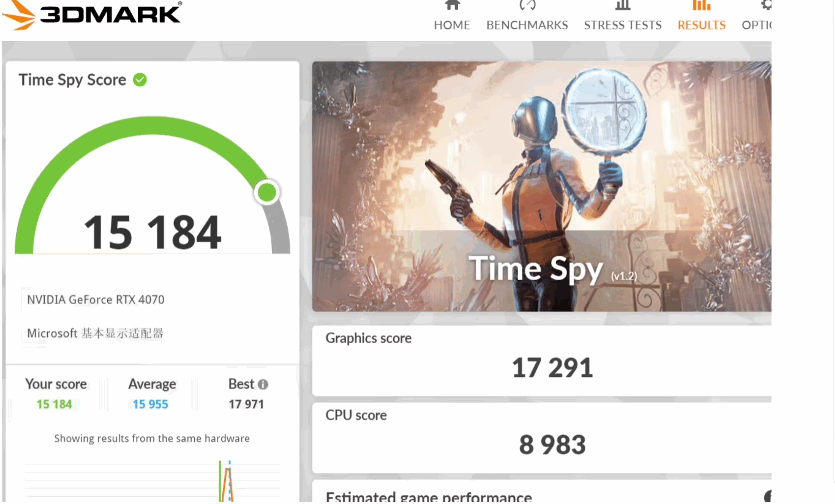Viewport: 835px width, 504px height.
Task: Click the score gauge green indicator knob
Action: 267,192
